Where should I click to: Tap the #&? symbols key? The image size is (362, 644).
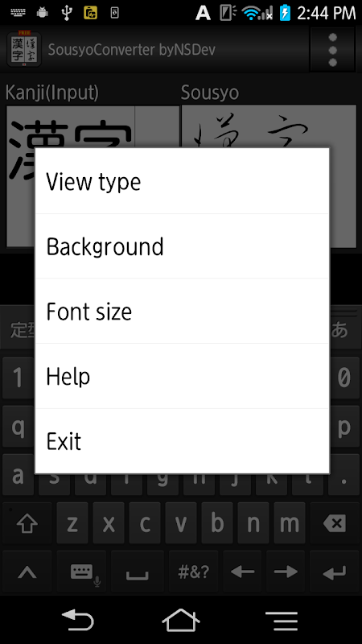coord(193,573)
